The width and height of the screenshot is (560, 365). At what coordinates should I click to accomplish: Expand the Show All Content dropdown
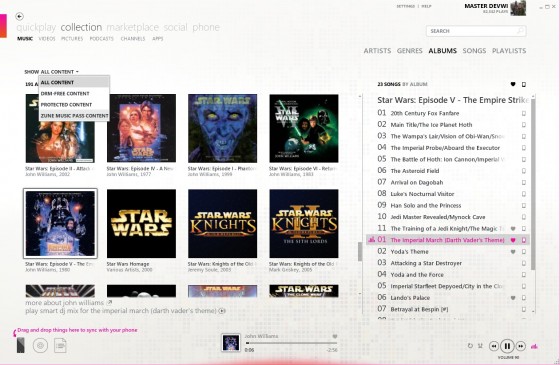[x=51, y=72]
